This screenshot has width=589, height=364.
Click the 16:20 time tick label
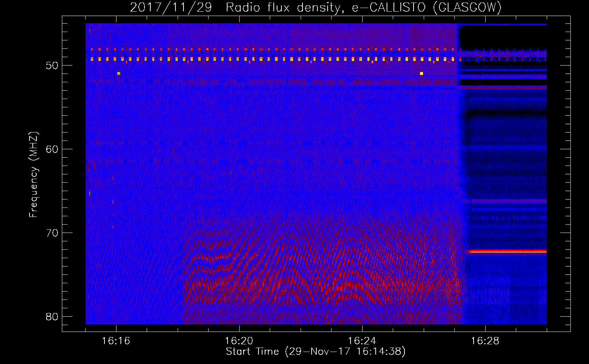pos(239,341)
